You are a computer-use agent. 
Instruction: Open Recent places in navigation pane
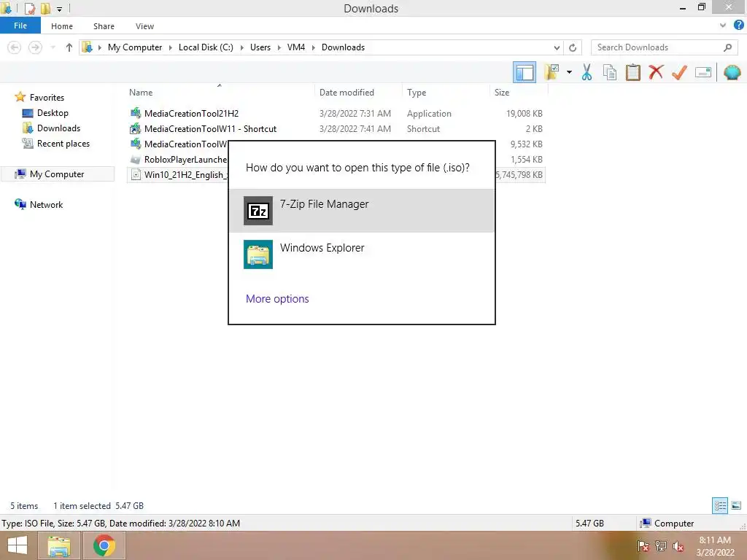coord(63,144)
